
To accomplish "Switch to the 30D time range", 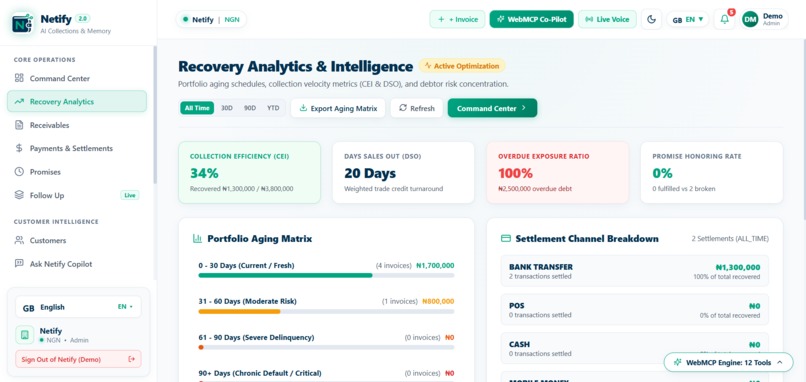I will [227, 108].
